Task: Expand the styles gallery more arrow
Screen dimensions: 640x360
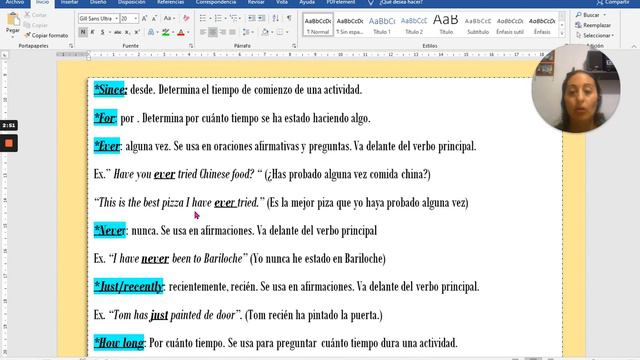Action: click(562, 34)
